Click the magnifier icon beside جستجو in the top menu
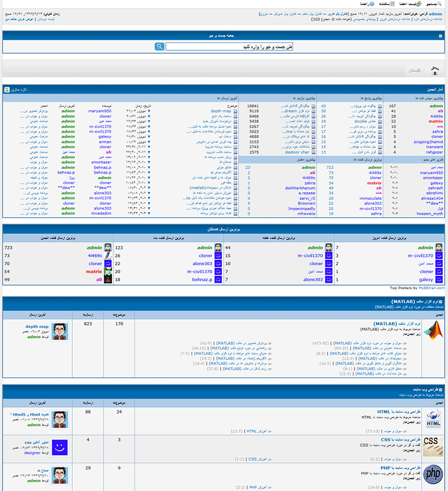448x491 pixels. click(x=439, y=4)
